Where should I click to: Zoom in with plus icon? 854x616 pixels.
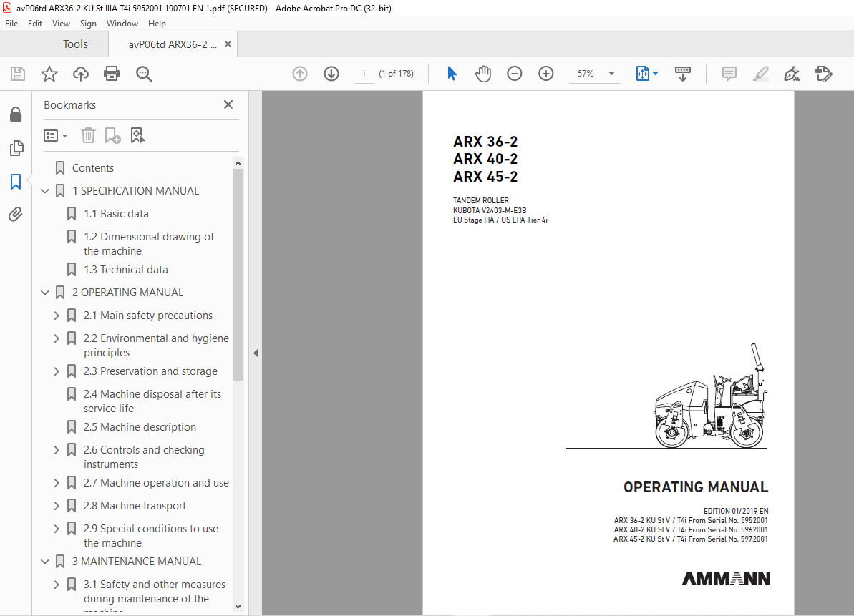(x=545, y=74)
